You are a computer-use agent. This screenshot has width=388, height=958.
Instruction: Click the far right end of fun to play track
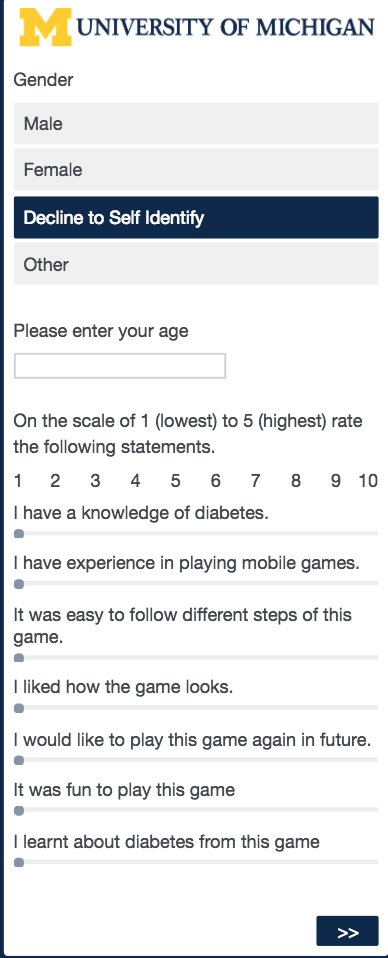[x=376, y=810]
